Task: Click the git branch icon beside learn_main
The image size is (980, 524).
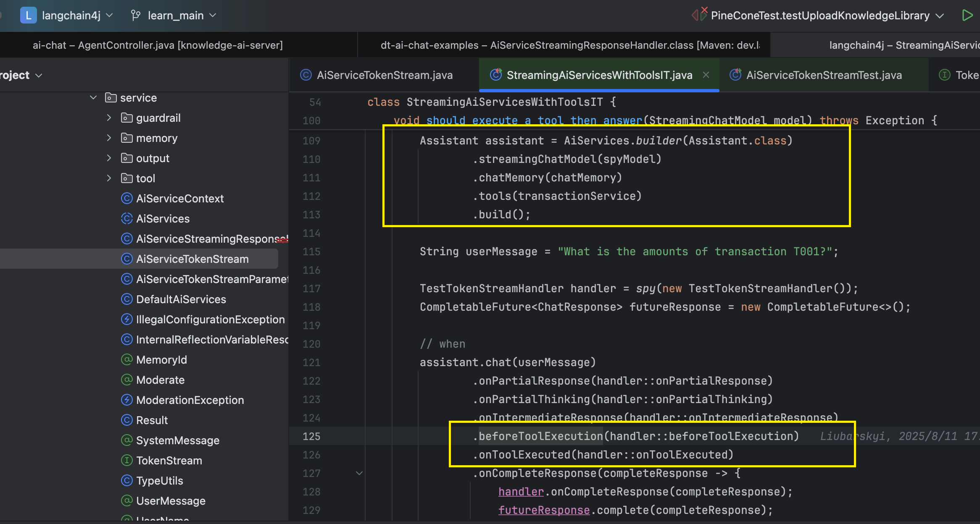Action: (x=135, y=16)
